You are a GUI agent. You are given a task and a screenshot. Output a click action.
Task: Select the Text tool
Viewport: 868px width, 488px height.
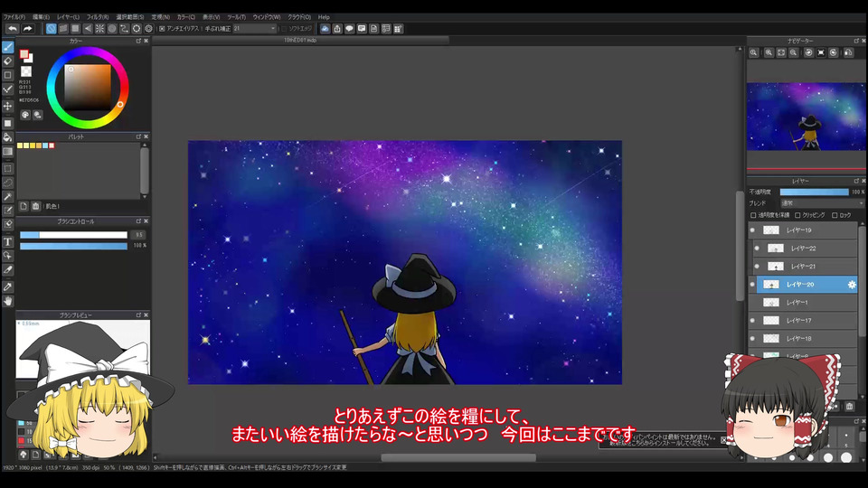[8, 242]
